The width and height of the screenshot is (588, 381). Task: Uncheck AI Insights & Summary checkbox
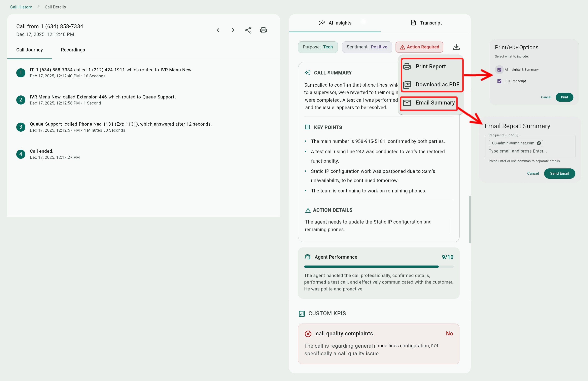[499, 70]
